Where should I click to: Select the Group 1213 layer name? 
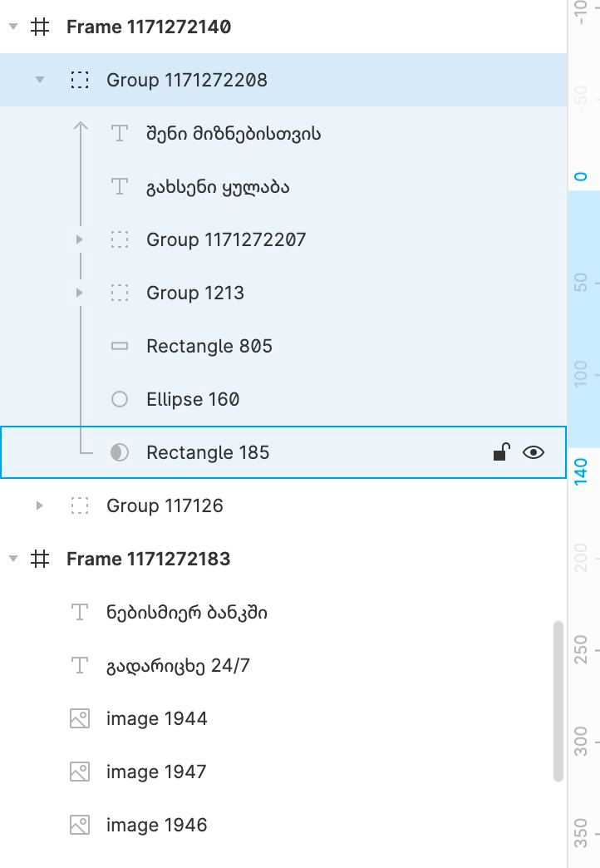click(x=194, y=293)
